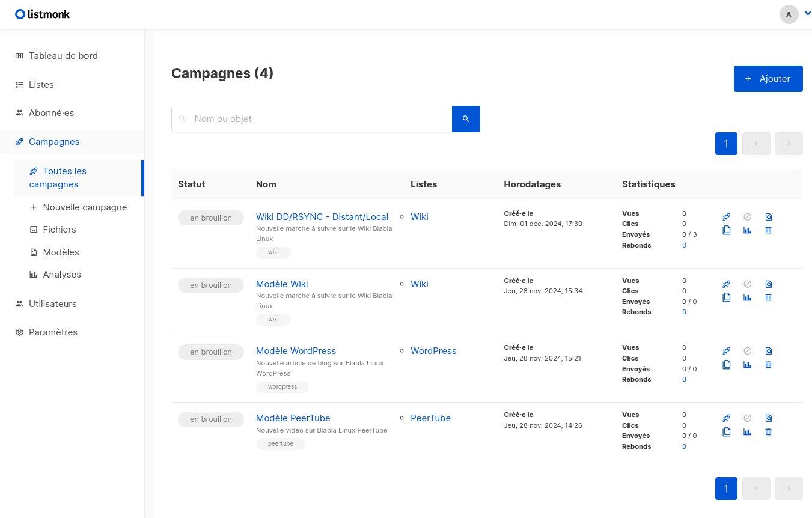This screenshot has height=518, width=812.
Task: Click next page arrow above the table
Action: point(789,144)
